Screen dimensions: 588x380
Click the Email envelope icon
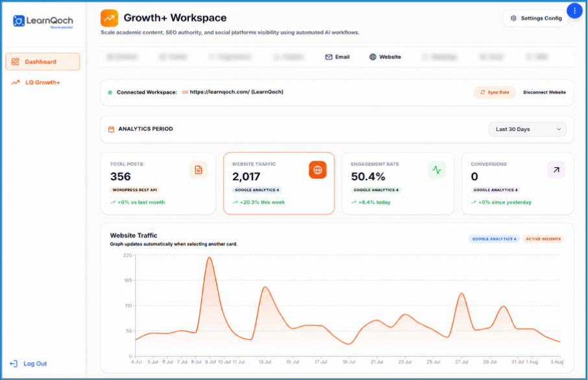pos(328,57)
